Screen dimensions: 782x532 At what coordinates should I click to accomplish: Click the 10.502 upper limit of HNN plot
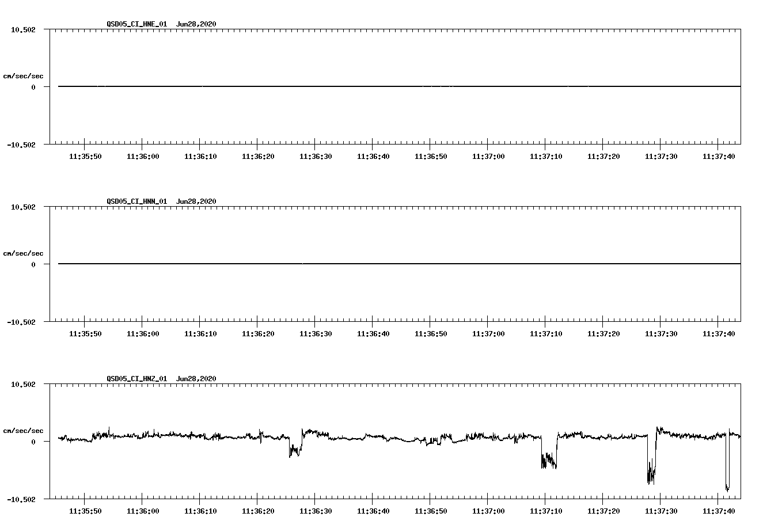(x=23, y=207)
